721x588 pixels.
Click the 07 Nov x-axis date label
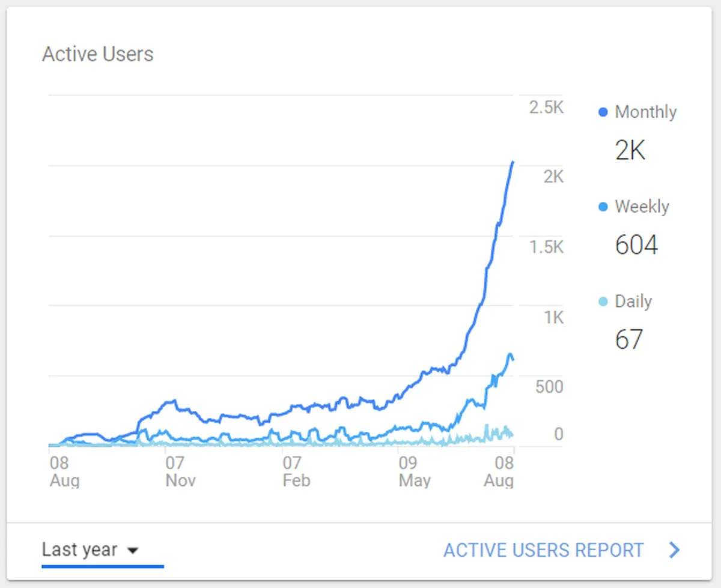(180, 472)
